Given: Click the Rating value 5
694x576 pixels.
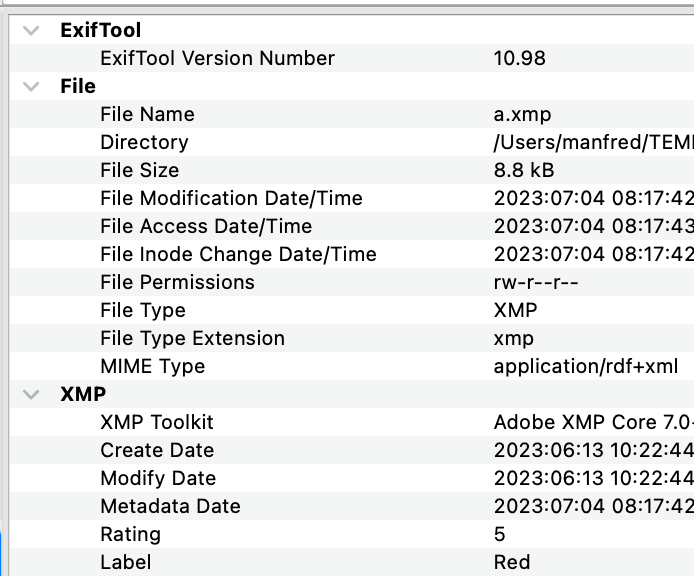Looking at the screenshot, I should (500, 534).
